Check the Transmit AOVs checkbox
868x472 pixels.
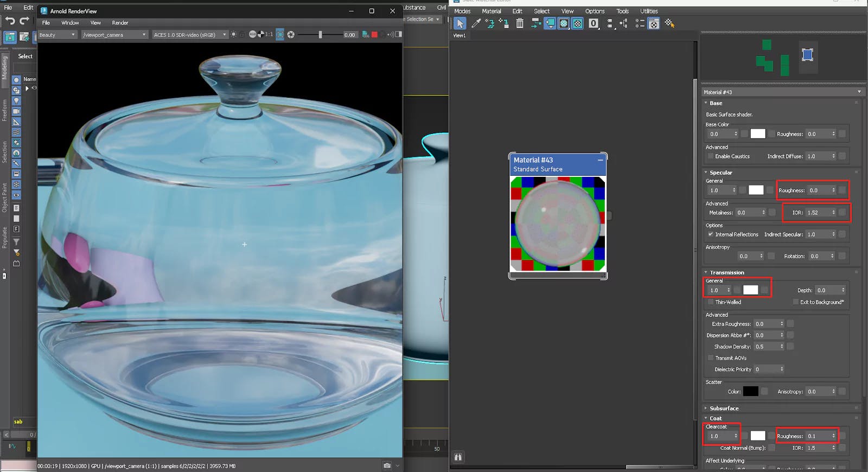[711, 358]
